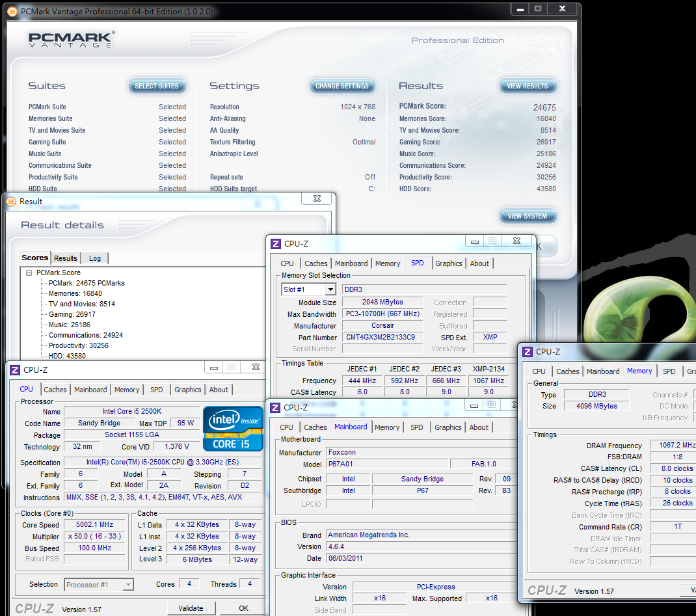Click the CPU-Z icon in the Mainboard window title
The image size is (696, 616).
pyautogui.click(x=275, y=408)
